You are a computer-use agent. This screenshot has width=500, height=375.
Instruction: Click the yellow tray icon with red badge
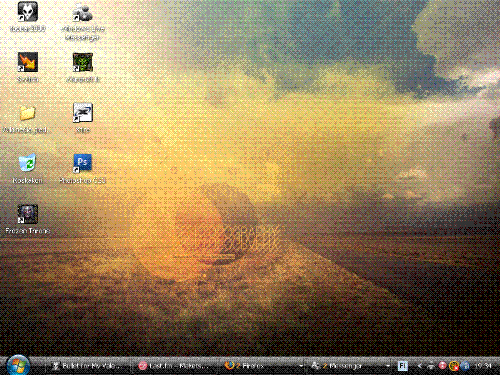click(454, 366)
